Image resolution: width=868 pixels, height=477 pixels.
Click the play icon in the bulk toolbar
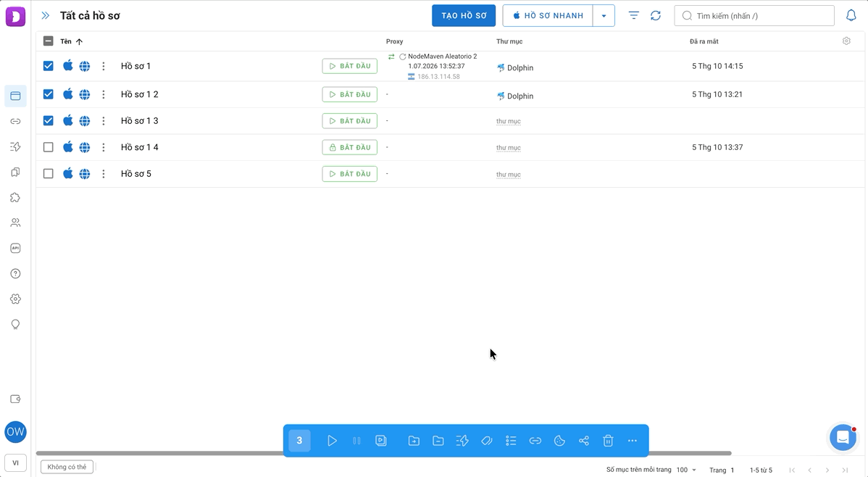click(x=332, y=441)
